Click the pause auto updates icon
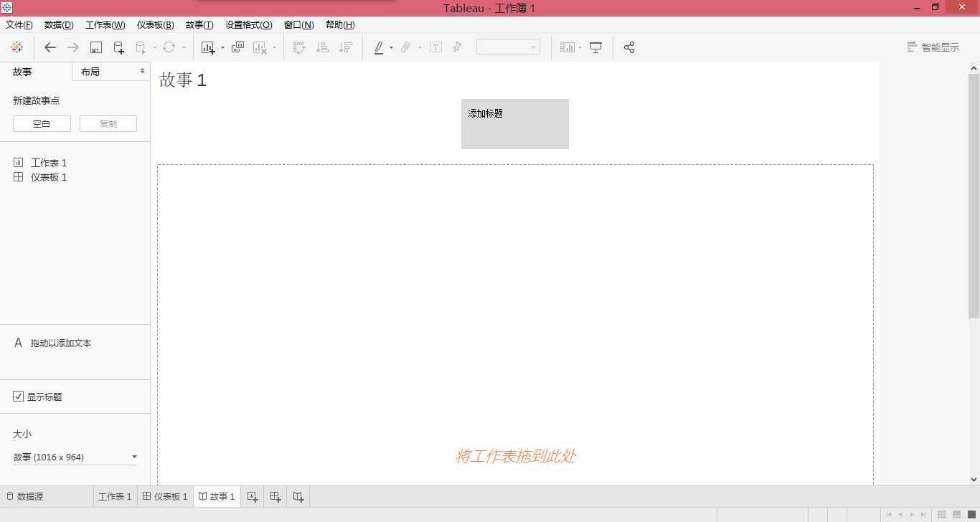Screen dimensions: 980x522 tap(141, 47)
